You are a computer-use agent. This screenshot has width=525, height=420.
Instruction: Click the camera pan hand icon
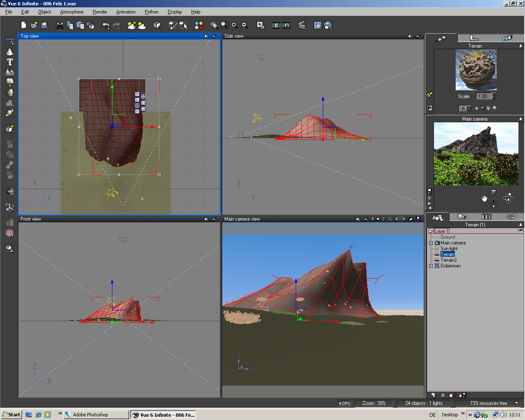(x=484, y=199)
